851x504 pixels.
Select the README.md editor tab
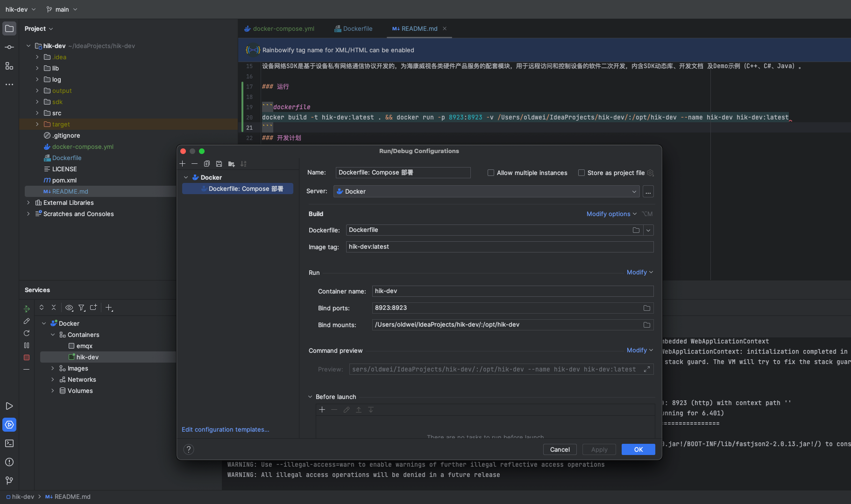coord(415,28)
